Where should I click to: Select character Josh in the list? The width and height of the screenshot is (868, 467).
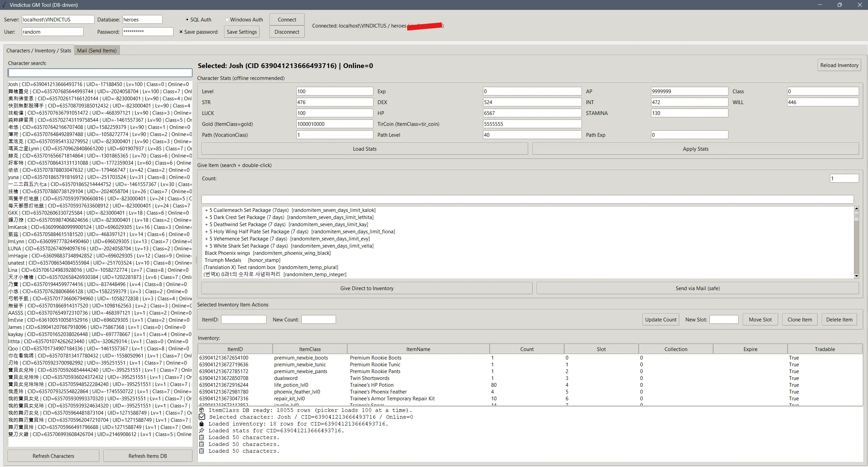pos(100,84)
